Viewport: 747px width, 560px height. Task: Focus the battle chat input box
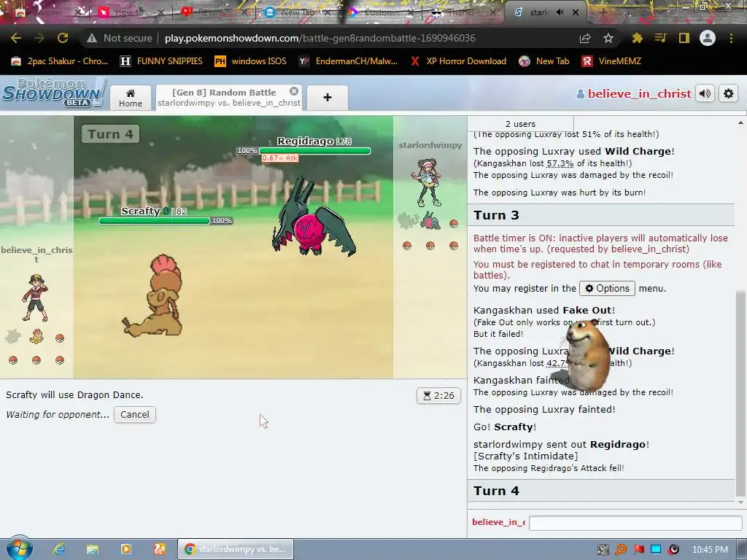click(x=635, y=523)
